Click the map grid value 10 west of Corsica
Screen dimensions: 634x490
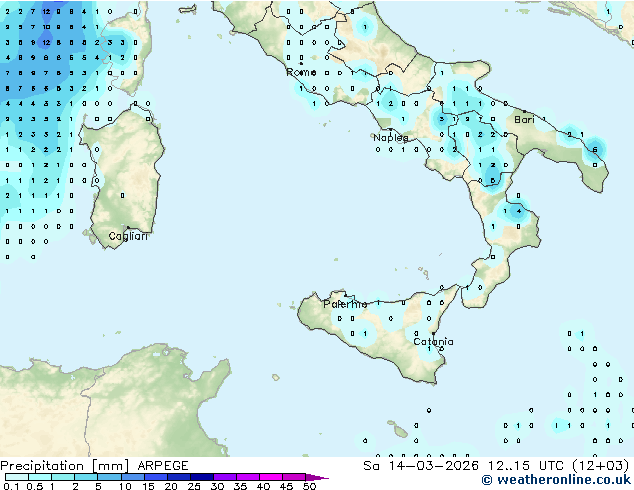(46, 27)
